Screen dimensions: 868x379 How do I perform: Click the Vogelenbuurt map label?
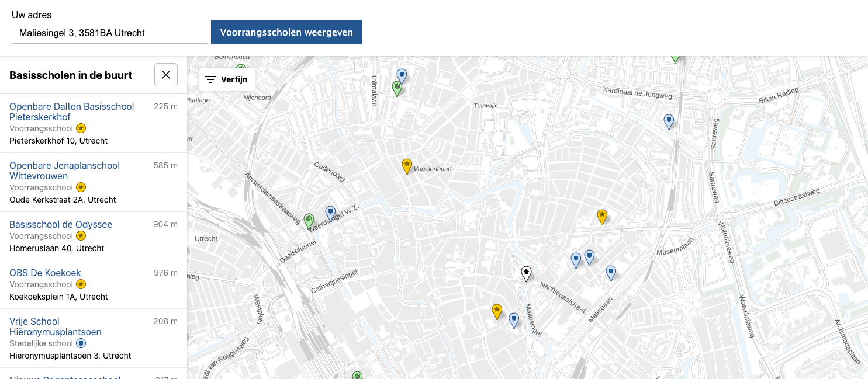click(433, 169)
